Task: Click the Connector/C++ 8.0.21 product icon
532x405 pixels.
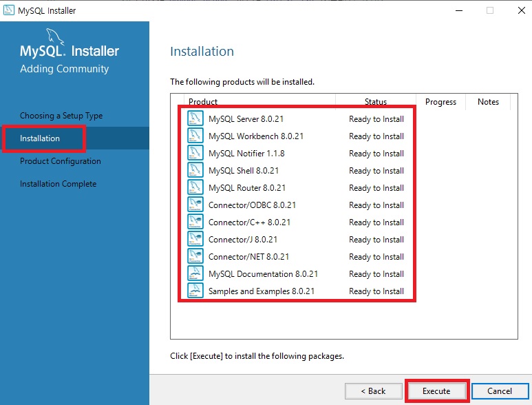Action: (x=195, y=222)
